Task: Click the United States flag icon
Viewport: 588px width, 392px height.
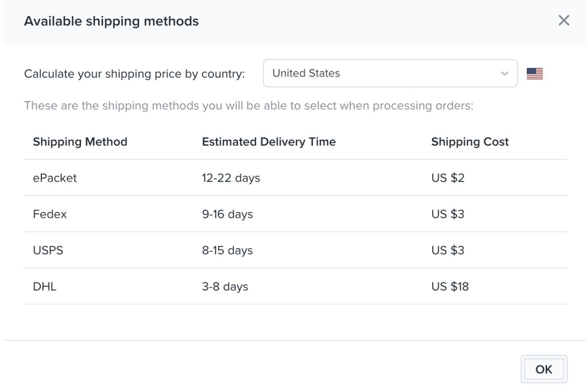Action: click(535, 73)
